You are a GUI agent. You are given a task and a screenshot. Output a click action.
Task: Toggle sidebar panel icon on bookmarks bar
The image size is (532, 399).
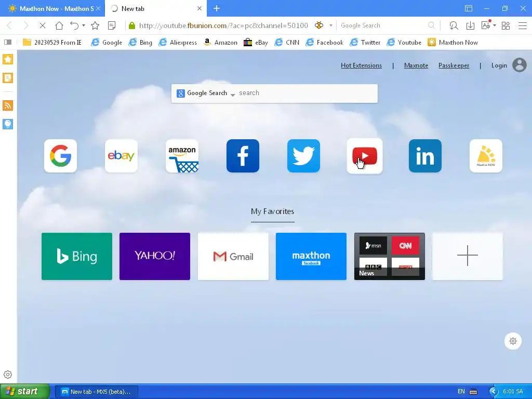coord(8,42)
